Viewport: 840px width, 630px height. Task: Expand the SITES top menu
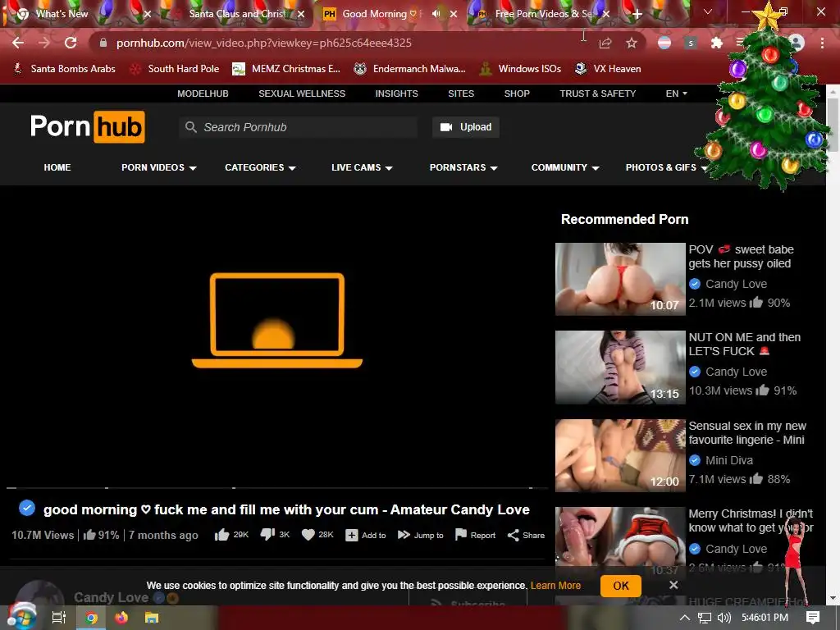point(461,94)
